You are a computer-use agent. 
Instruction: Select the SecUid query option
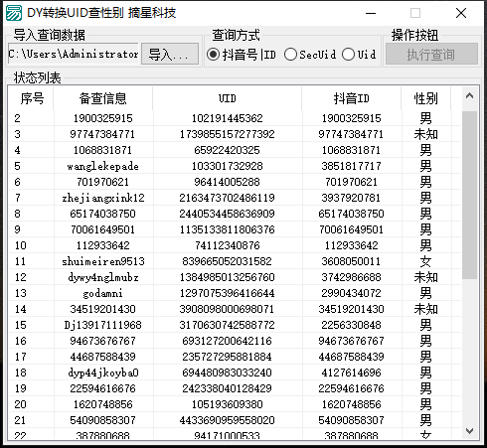click(310, 55)
